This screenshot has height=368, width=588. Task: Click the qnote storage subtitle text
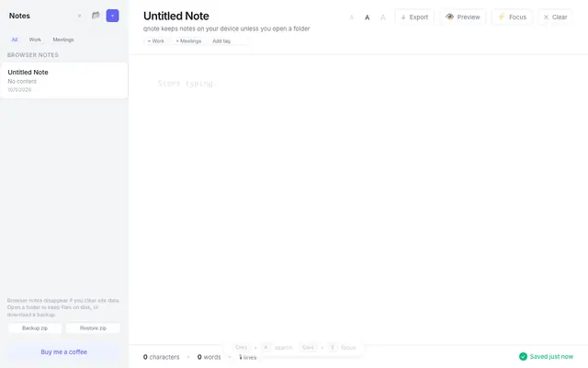pyautogui.click(x=227, y=29)
